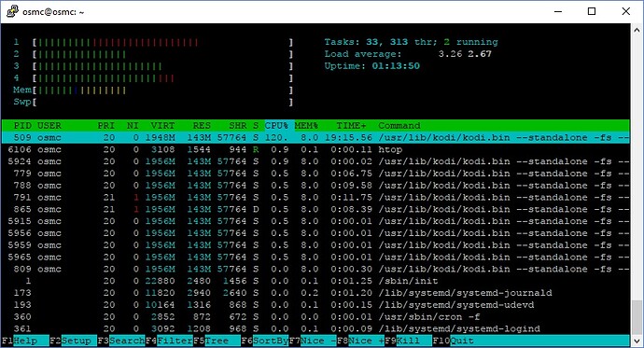
Task: Select the systemd-journald process row
Action: point(315,293)
